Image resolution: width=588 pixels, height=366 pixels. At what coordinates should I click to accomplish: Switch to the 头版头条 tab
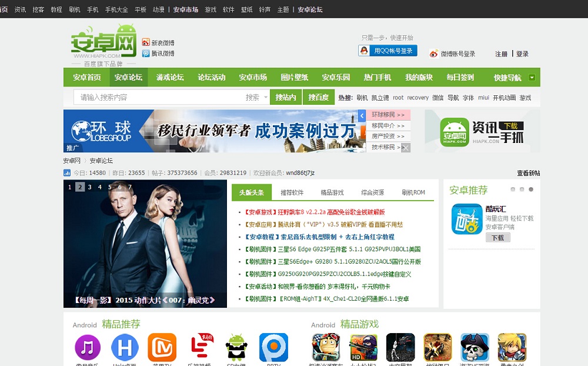pos(251,192)
